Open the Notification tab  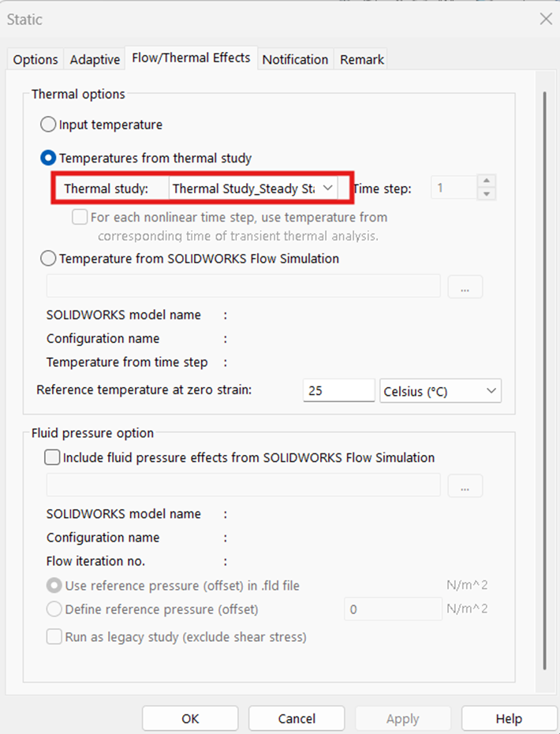click(295, 59)
